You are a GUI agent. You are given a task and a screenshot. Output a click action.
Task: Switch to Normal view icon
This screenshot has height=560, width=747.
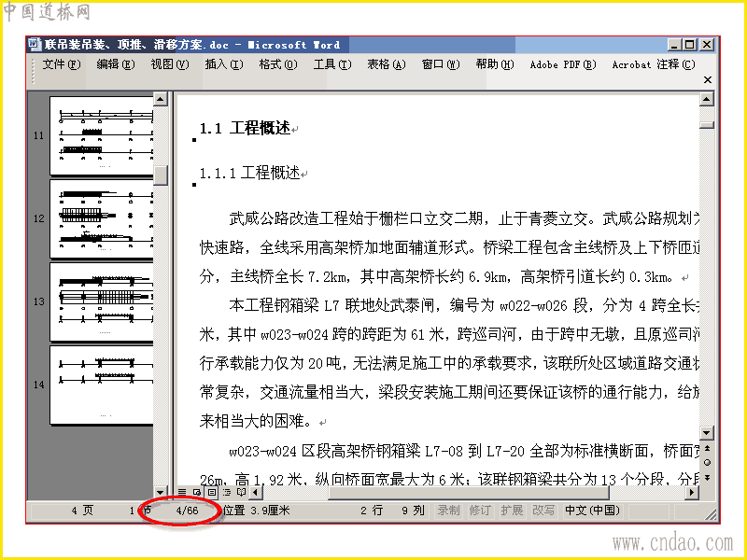point(182,492)
